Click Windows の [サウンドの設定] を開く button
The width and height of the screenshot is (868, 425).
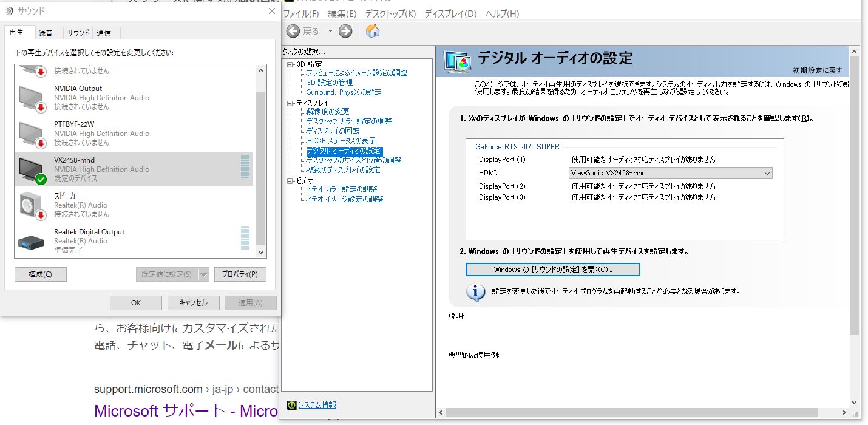click(553, 269)
